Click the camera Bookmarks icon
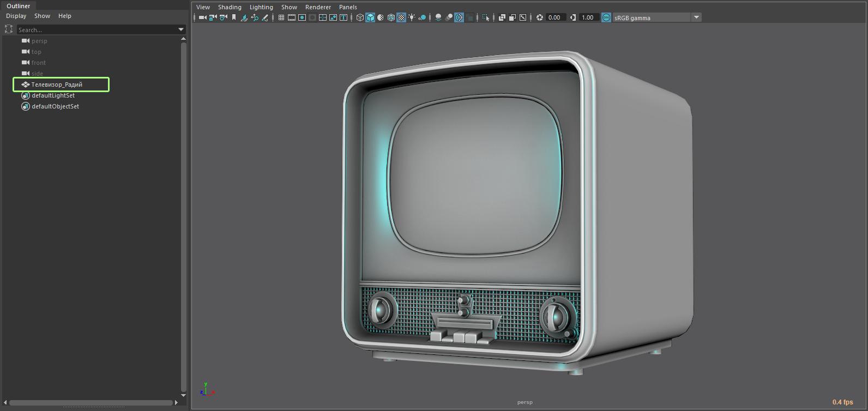This screenshot has width=868, height=411. coord(234,17)
